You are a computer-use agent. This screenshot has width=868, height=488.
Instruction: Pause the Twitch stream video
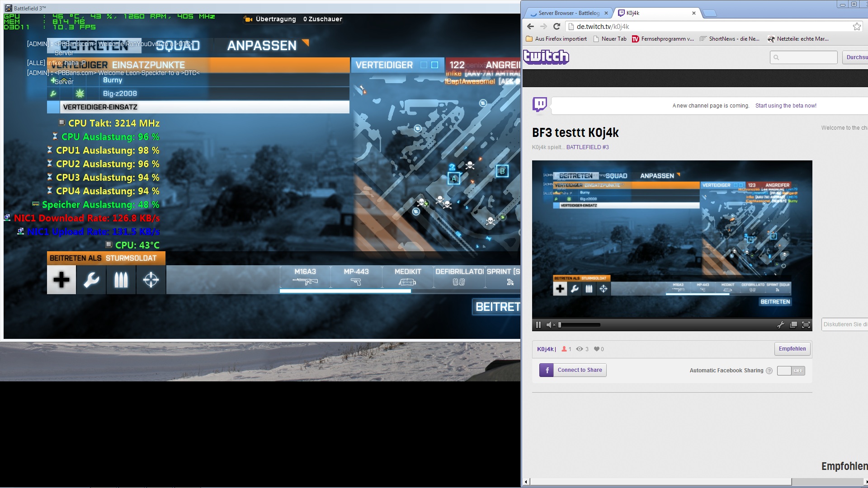538,324
